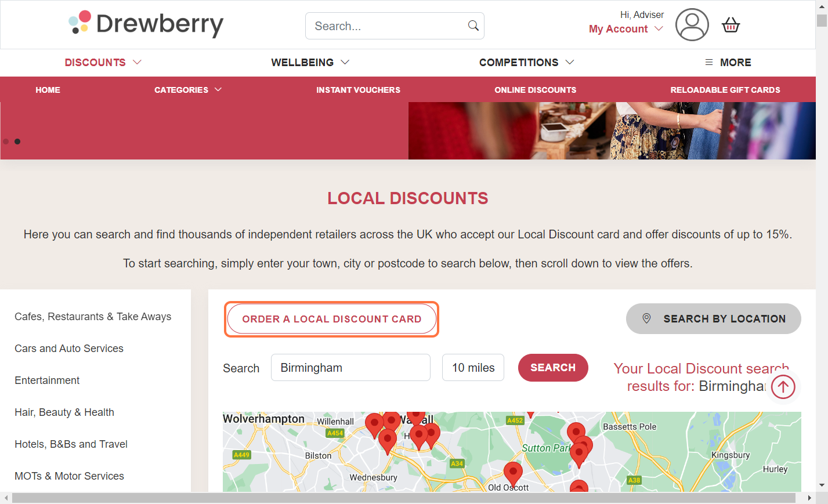Viewport: 828px width, 504px height.
Task: Click the hamburger More menu icon
Action: tap(709, 62)
